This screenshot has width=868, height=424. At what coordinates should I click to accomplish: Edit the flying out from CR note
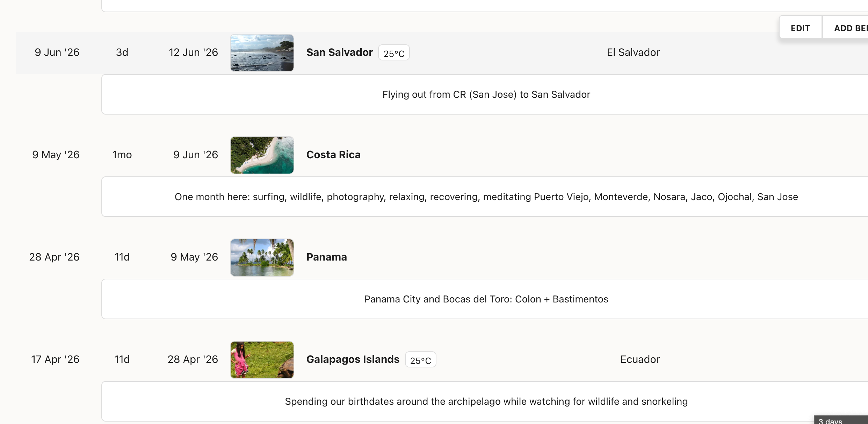point(486,94)
